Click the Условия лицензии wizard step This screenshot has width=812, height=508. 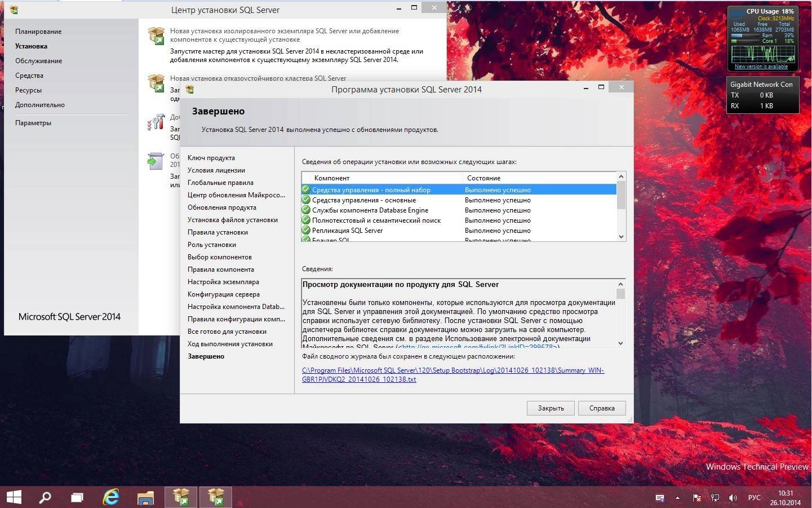216,170
